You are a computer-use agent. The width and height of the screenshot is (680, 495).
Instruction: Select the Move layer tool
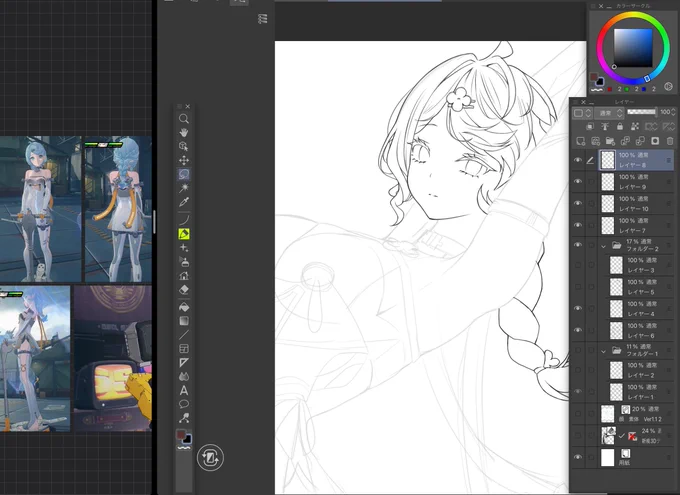[184, 161]
